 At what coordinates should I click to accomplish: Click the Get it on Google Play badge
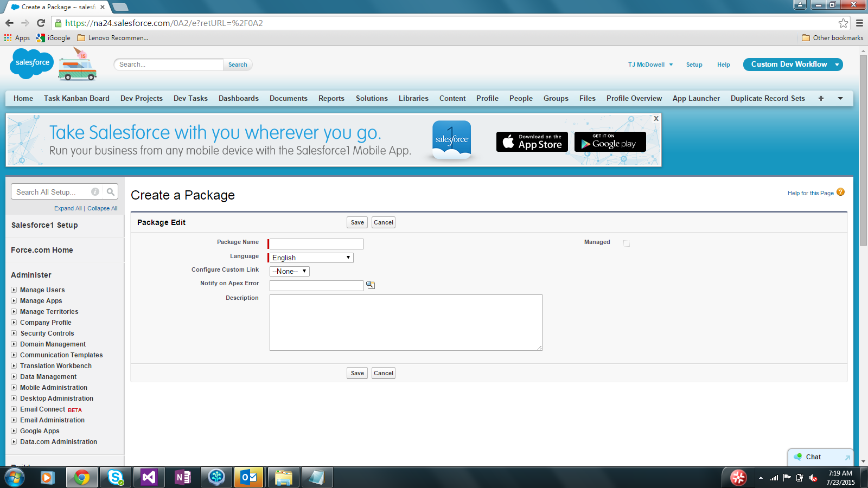(x=610, y=142)
